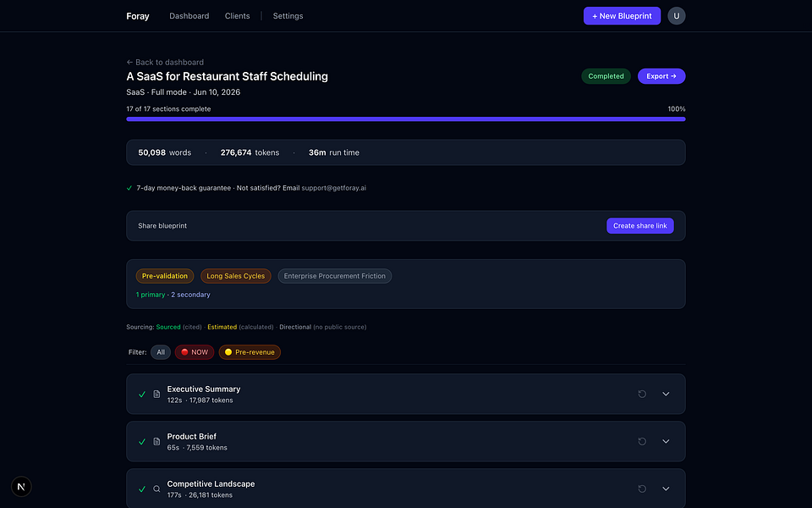812x508 pixels.
Task: Go back to dashboard link
Action: click(x=165, y=62)
